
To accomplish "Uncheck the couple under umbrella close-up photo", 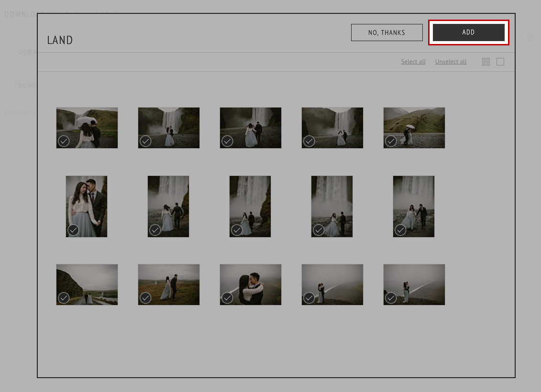I will (64, 141).
